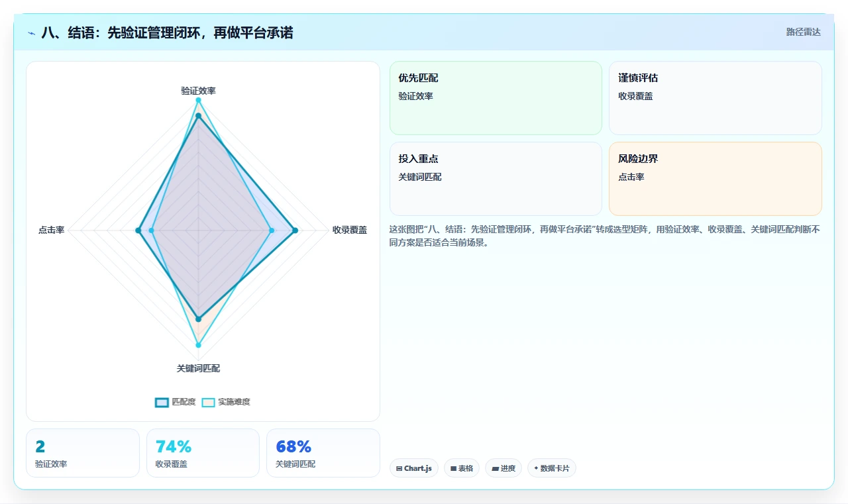The width and height of the screenshot is (848, 504).
Task: Click the 表格 tag
Action: click(x=462, y=468)
